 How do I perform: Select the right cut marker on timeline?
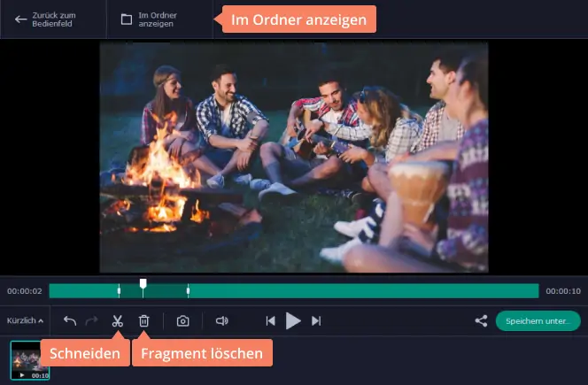188,291
